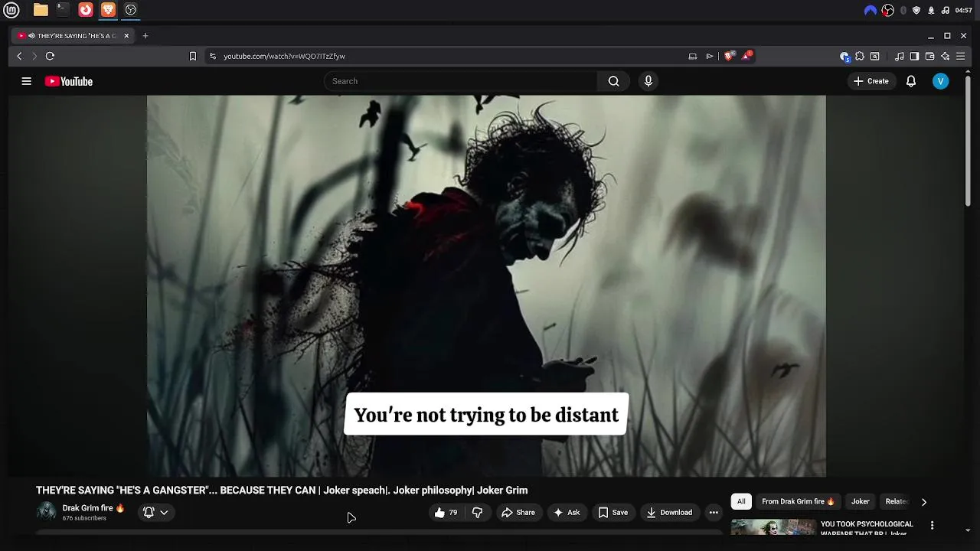Screen dimensions: 980x551
Task: Select the All filter chip
Action: [741, 502]
